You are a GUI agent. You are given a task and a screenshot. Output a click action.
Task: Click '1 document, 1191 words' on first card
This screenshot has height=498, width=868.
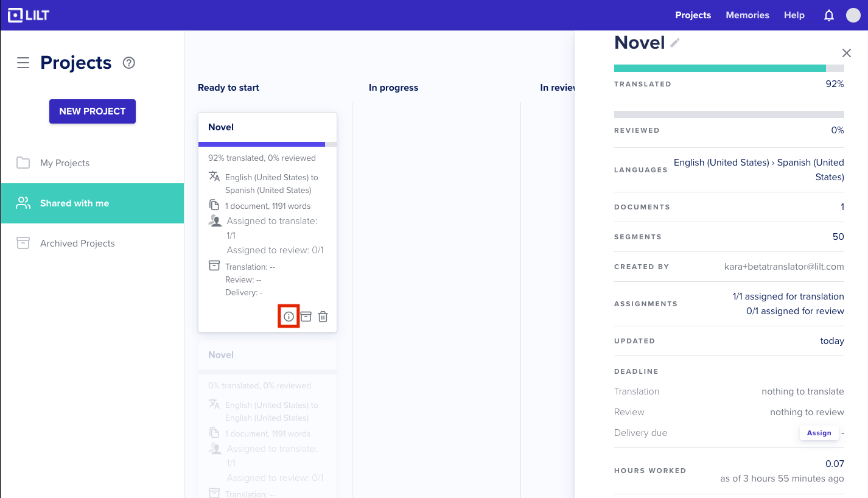tap(268, 206)
